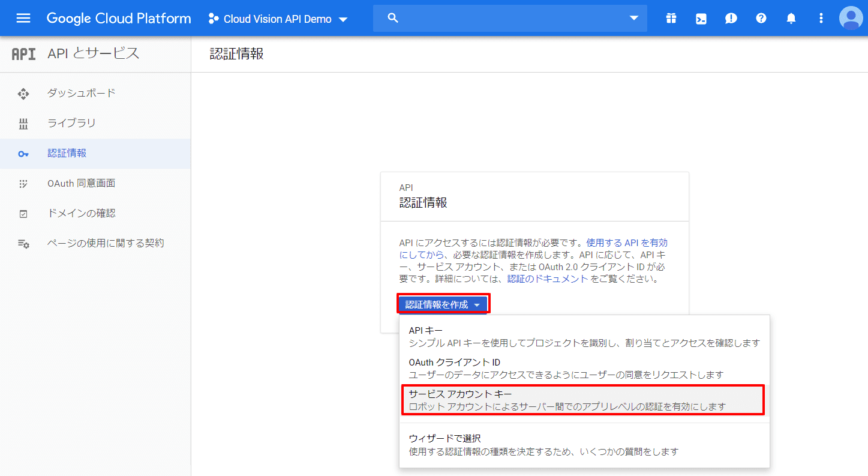
Task: Open your account avatar
Action: [851, 18]
